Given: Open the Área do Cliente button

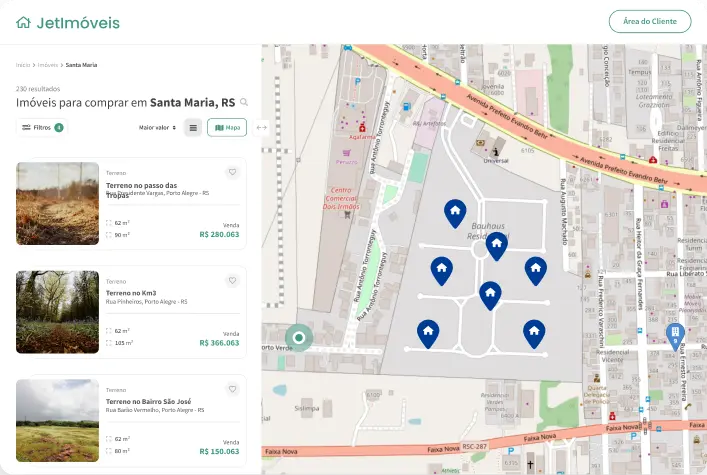Looking at the screenshot, I should [650, 21].
